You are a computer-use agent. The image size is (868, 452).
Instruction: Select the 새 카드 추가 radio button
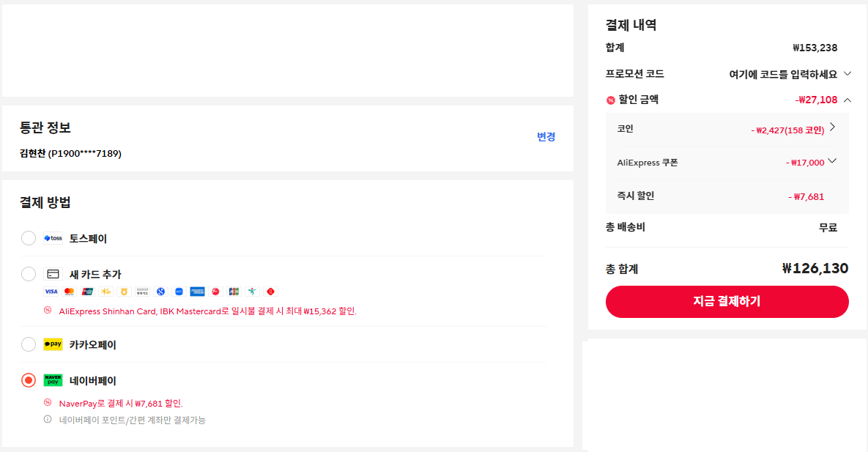point(29,274)
